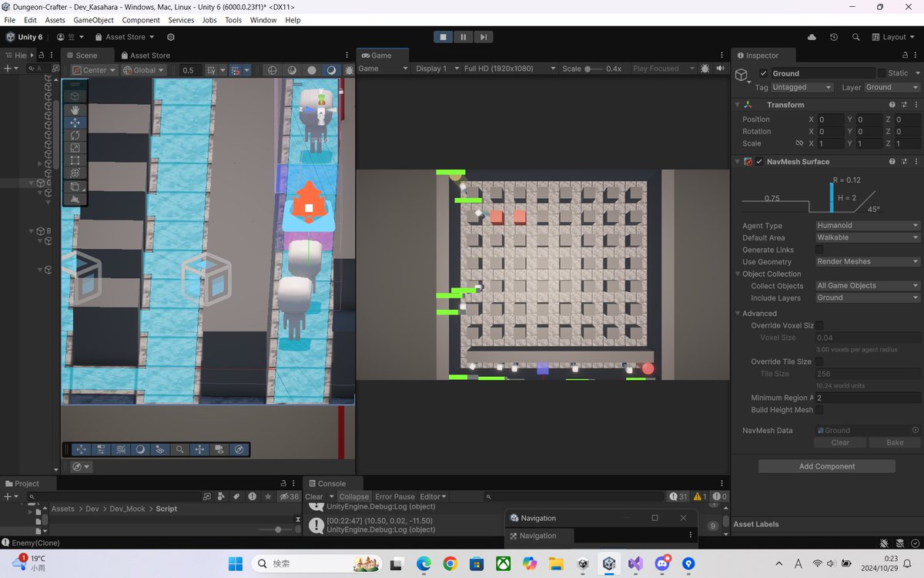Open the Display 1 dropdown

coord(437,69)
